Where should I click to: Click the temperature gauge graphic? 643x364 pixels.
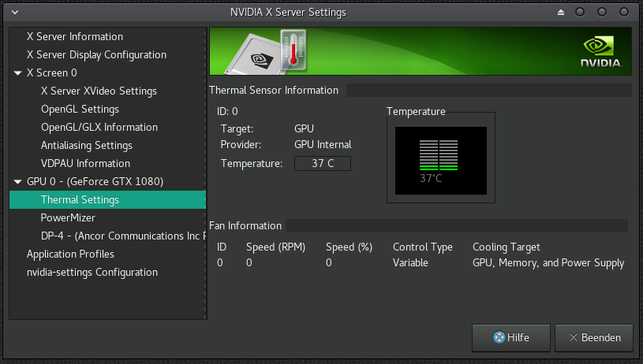tap(440, 160)
